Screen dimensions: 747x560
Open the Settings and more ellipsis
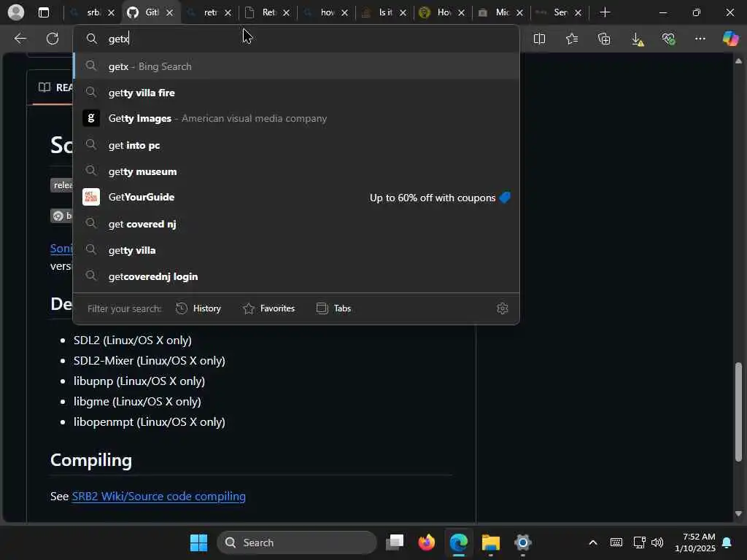pyautogui.click(x=700, y=39)
